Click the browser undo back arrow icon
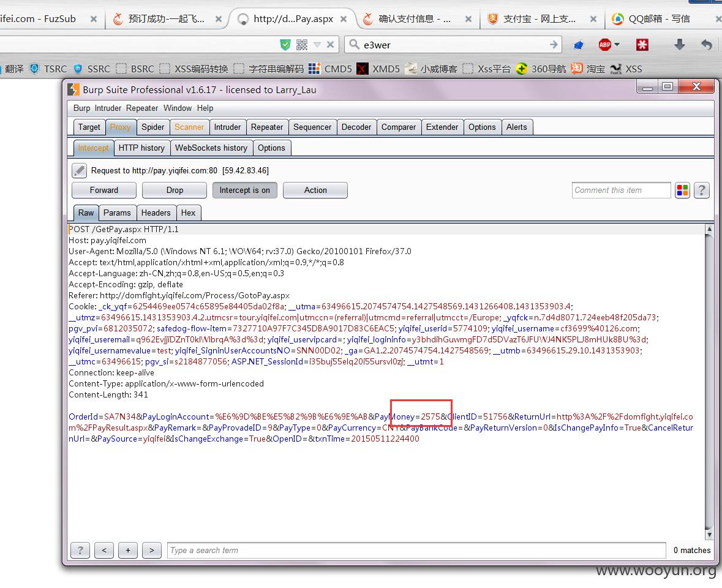Viewport: 722px width, 588px height. (706, 45)
